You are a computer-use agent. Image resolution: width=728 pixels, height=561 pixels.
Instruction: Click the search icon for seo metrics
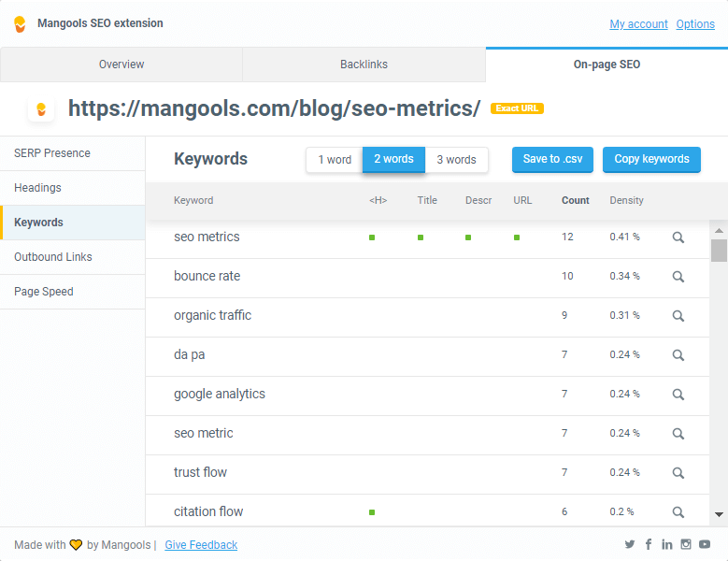tap(678, 237)
